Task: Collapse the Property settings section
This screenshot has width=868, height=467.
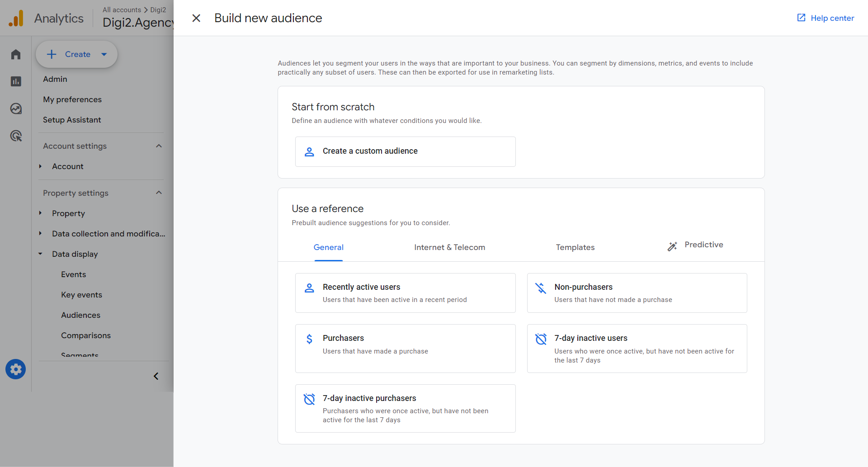Action: 159,193
